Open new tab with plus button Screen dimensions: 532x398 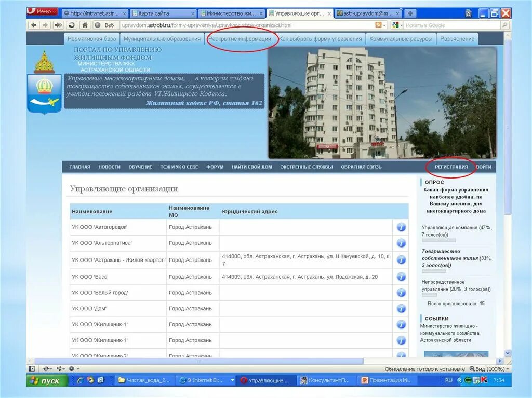pos(410,13)
